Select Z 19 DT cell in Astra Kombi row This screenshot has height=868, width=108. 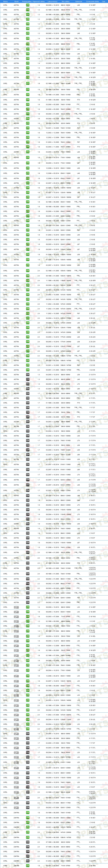click(92, 787)
